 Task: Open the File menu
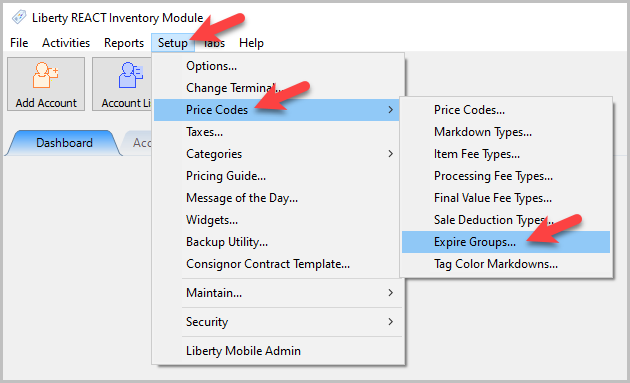19,43
